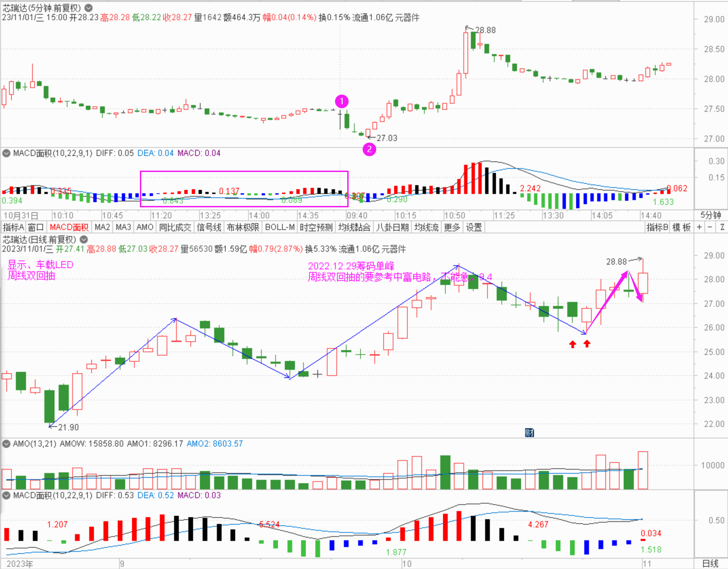
Task: Click the AMO2: 8603.57 readout
Action: 215,444
